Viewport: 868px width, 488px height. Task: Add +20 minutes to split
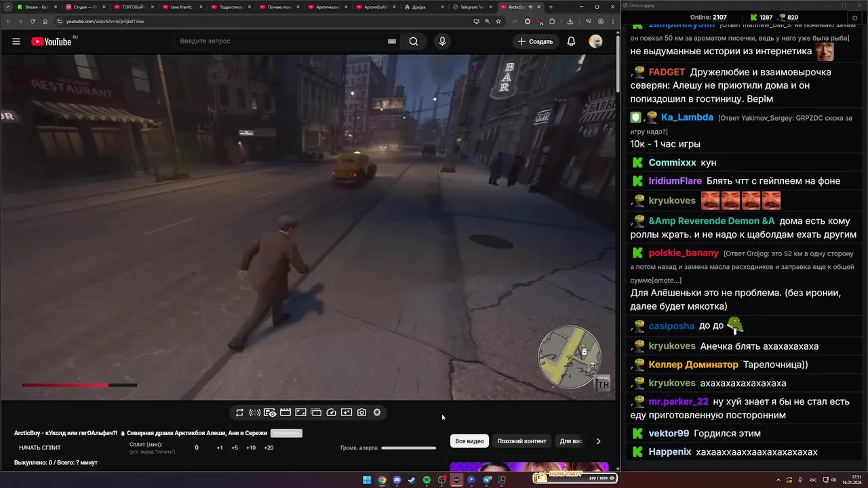coord(269,448)
